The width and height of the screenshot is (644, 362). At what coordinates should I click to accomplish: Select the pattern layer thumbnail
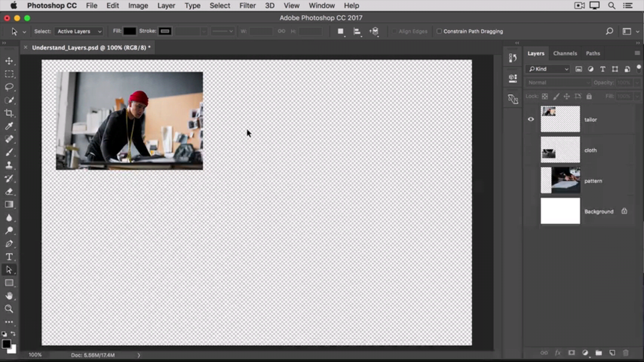[x=560, y=181]
